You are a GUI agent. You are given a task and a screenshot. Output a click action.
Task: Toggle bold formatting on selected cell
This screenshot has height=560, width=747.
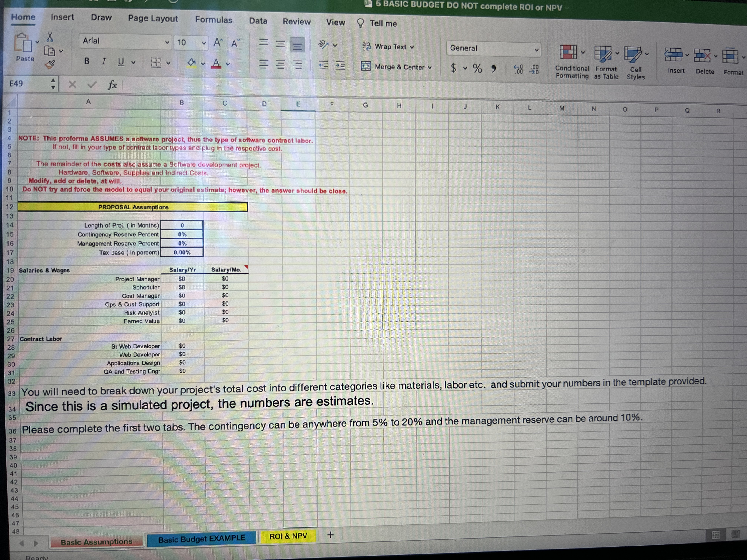point(87,61)
